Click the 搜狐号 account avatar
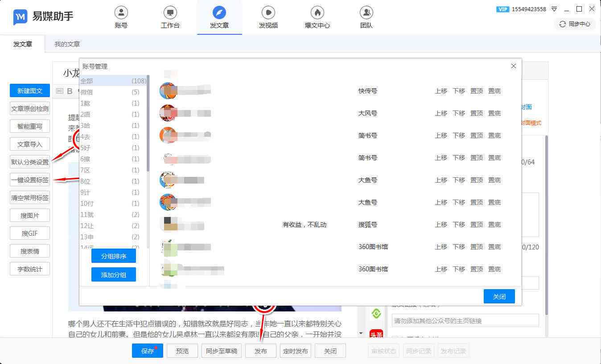 tap(168, 224)
